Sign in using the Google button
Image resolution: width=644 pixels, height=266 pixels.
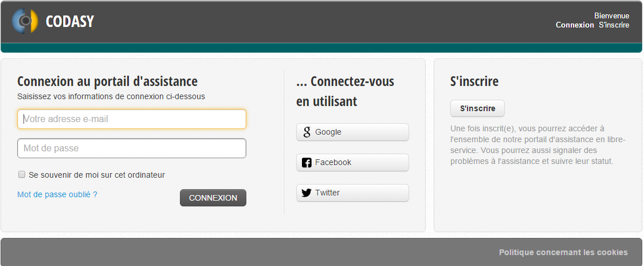point(352,132)
